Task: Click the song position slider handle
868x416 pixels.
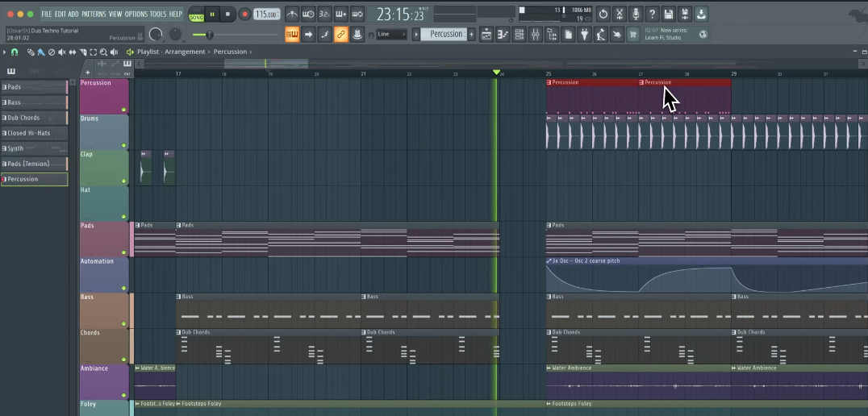Action: click(210, 35)
